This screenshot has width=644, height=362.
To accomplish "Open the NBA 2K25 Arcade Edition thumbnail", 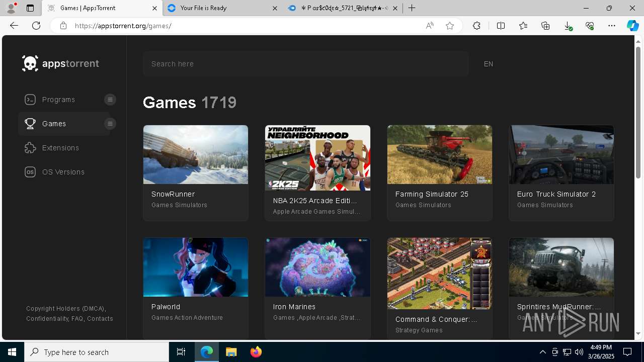I will click(x=317, y=158).
